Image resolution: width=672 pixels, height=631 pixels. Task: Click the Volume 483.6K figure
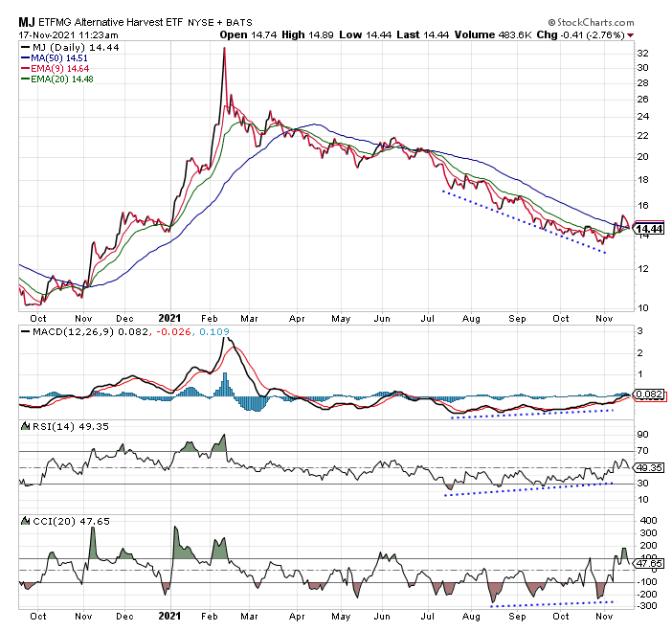[x=493, y=35]
